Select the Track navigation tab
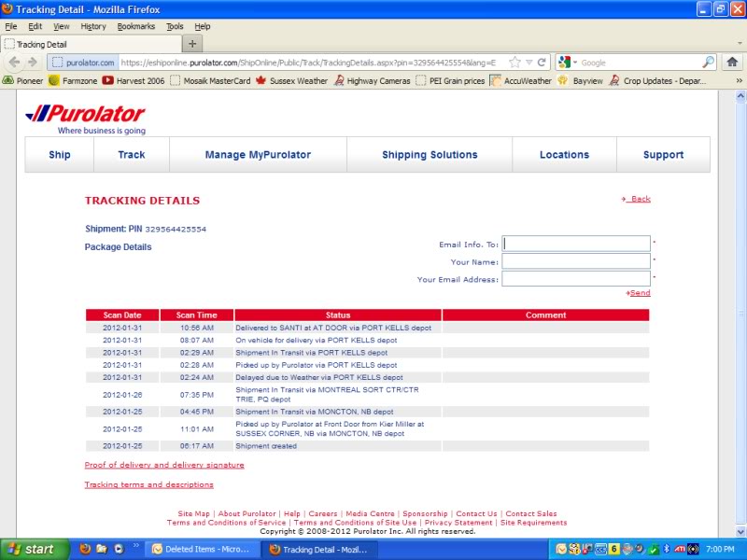This screenshot has height=560, width=747. [132, 155]
